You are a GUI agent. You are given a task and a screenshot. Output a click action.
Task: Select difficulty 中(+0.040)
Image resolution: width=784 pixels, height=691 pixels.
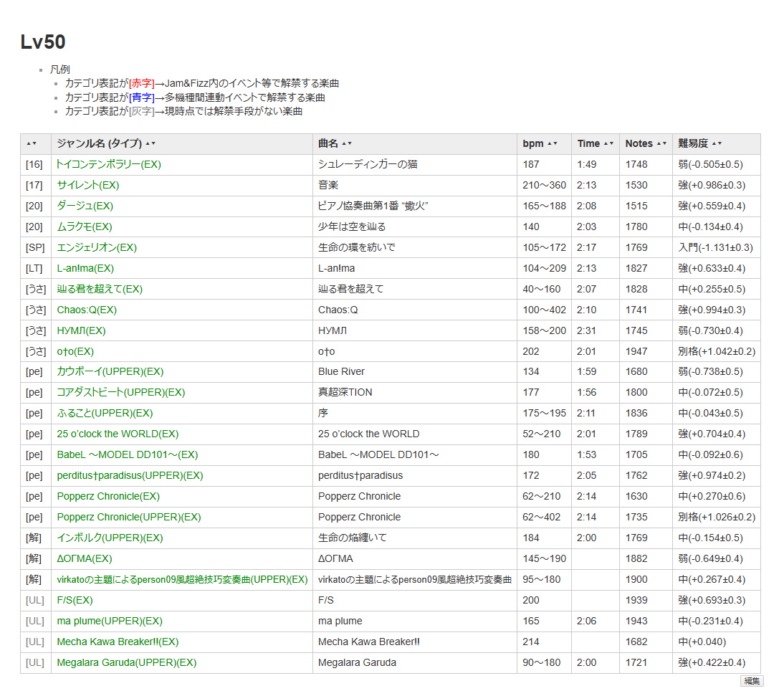[x=702, y=642]
